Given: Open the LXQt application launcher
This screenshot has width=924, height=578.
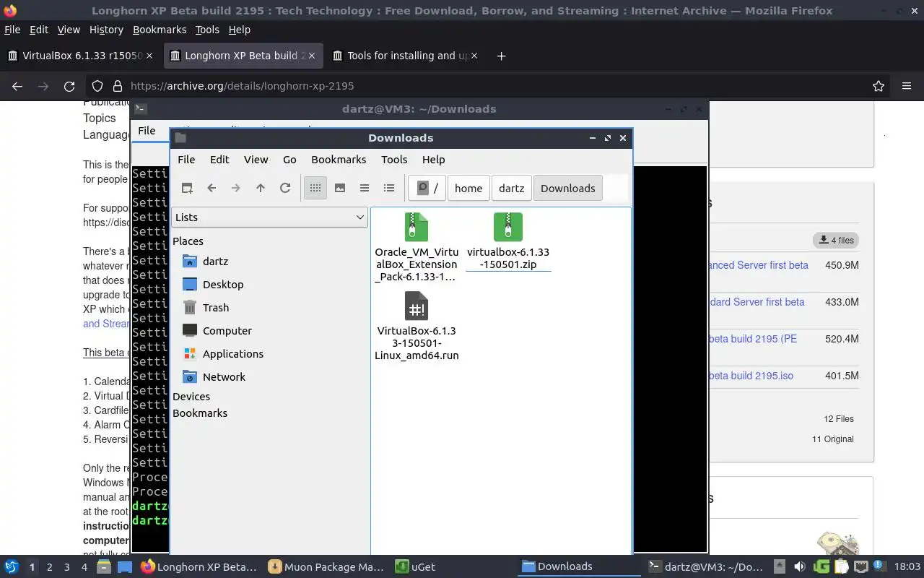Looking at the screenshot, I should click(12, 566).
